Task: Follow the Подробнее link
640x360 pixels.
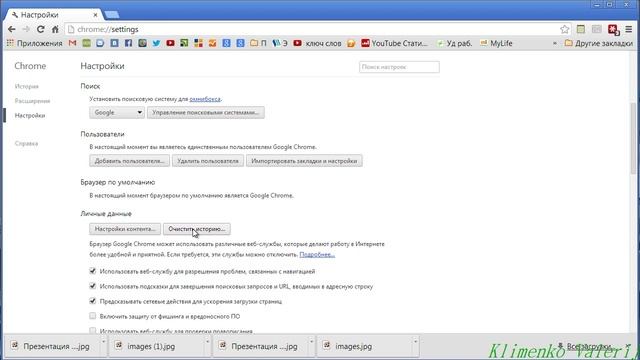Action: [317, 254]
